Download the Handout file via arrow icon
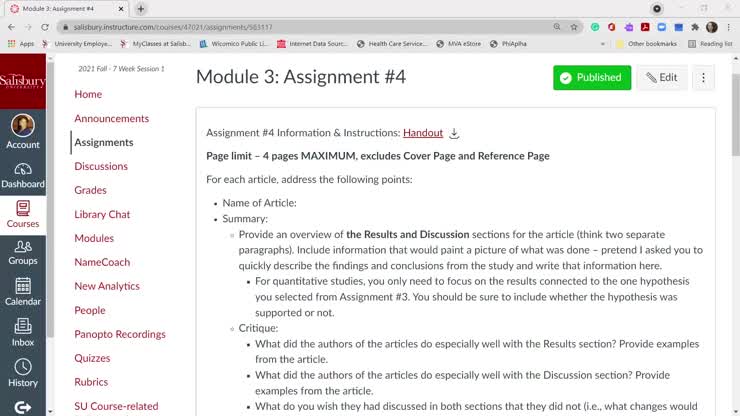Viewport: 740px width, 416px height. pos(454,134)
